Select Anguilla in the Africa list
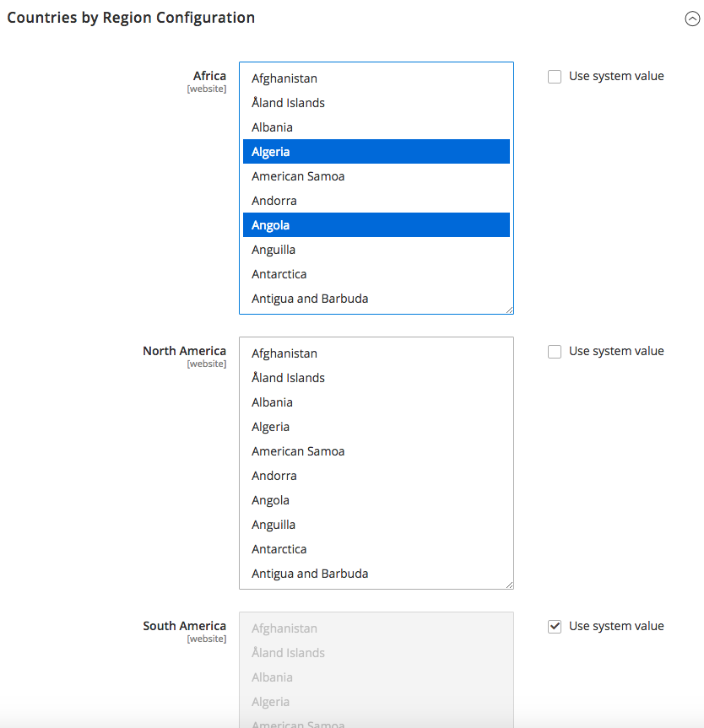This screenshot has height=728, width=704. [x=376, y=250]
